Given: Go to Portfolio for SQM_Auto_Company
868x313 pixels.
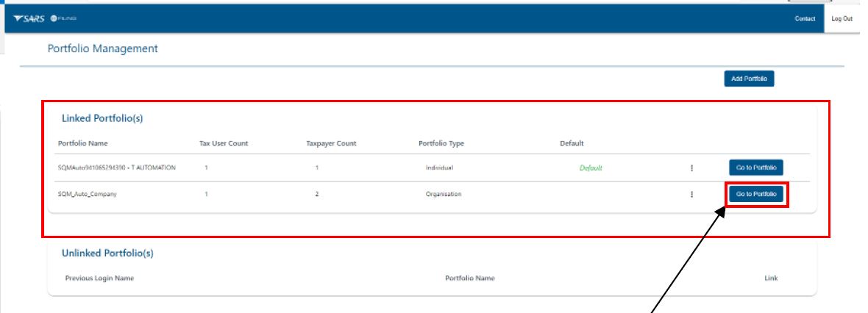Looking at the screenshot, I should coord(756,194).
